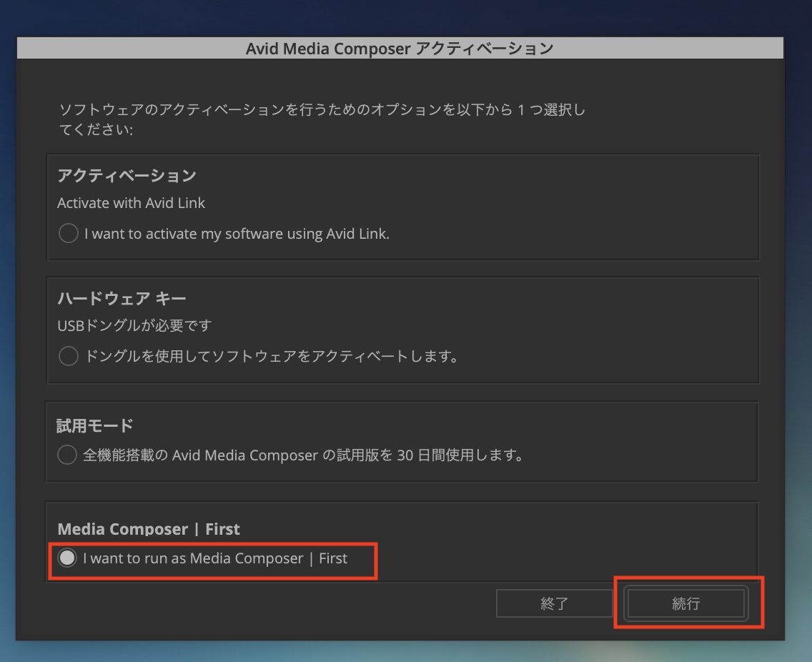
Task: Click the アクティベーション section heading
Action: click(127, 176)
